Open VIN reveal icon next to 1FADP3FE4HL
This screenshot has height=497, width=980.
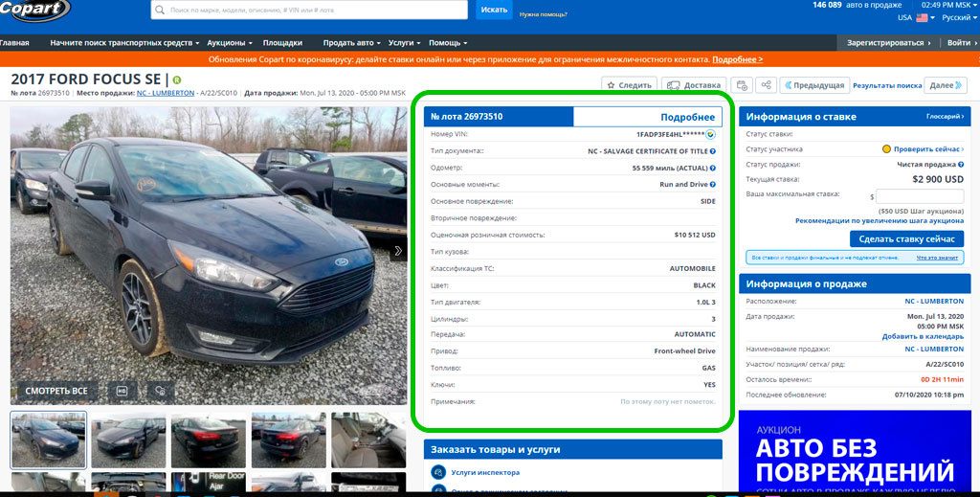tap(711, 134)
